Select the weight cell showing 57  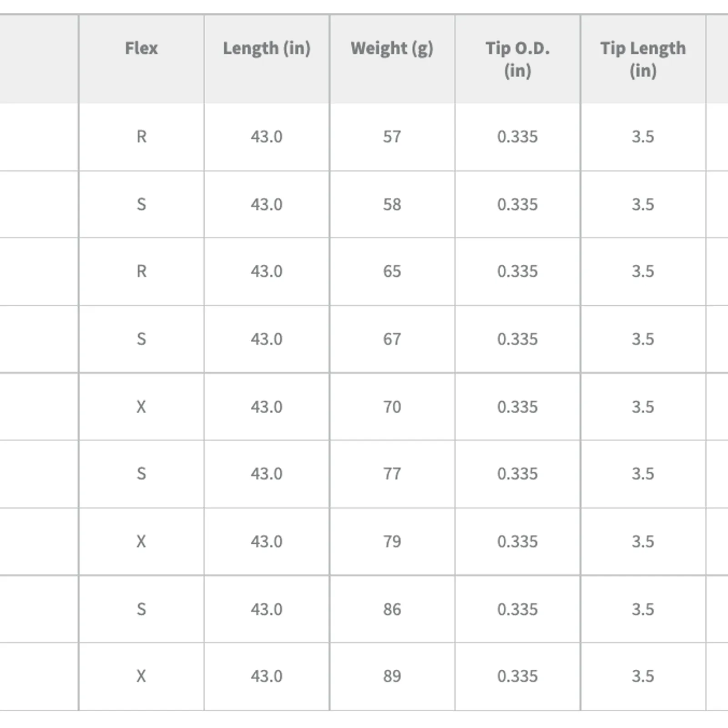click(x=392, y=137)
